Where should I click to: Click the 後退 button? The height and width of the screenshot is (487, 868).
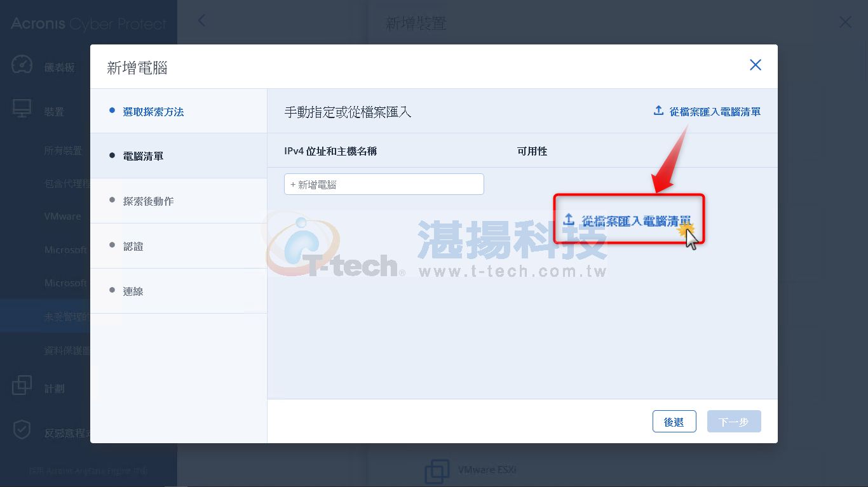tap(674, 422)
